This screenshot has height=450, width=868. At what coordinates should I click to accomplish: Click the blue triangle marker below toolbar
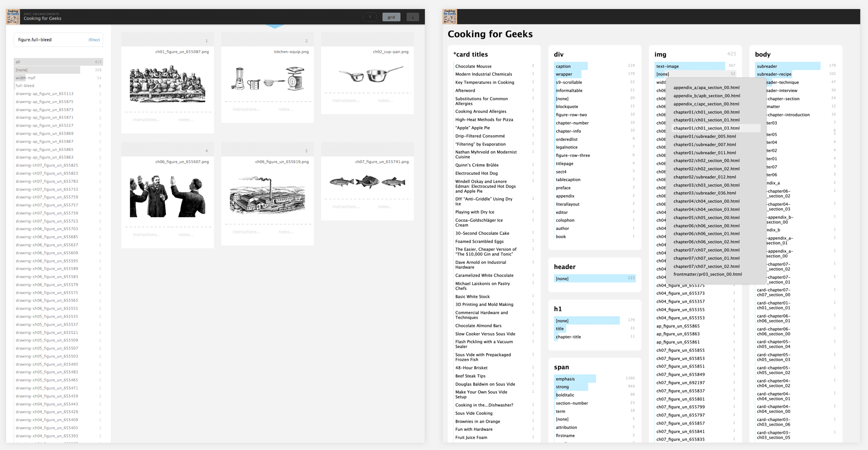tap(275, 26)
